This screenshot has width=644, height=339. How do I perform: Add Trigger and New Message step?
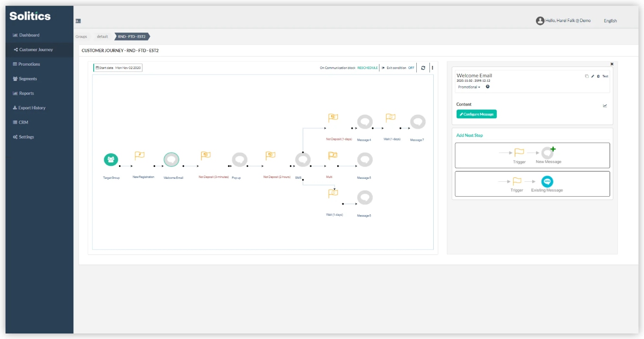(x=532, y=156)
